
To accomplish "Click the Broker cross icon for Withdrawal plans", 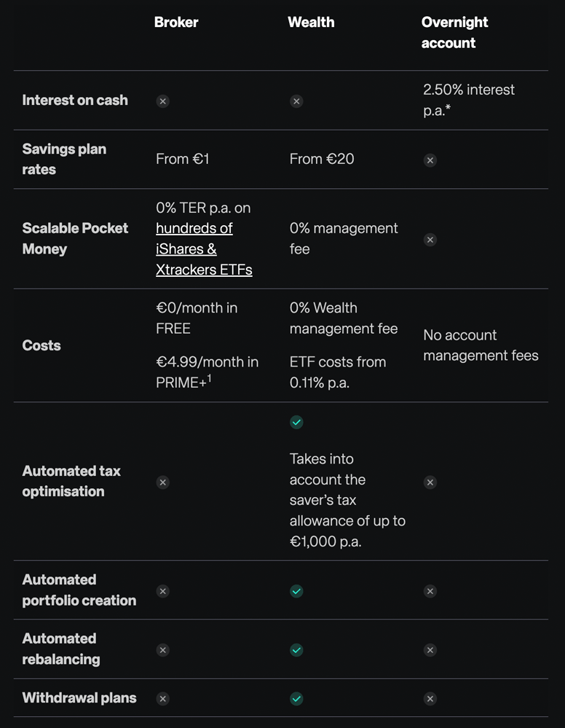I will 163,698.
